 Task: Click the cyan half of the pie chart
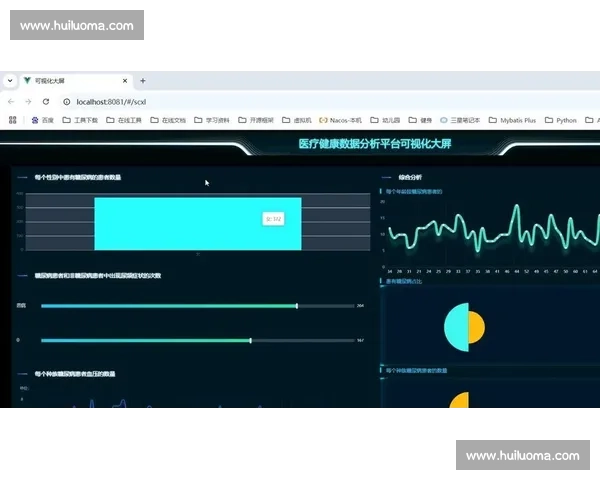click(456, 326)
